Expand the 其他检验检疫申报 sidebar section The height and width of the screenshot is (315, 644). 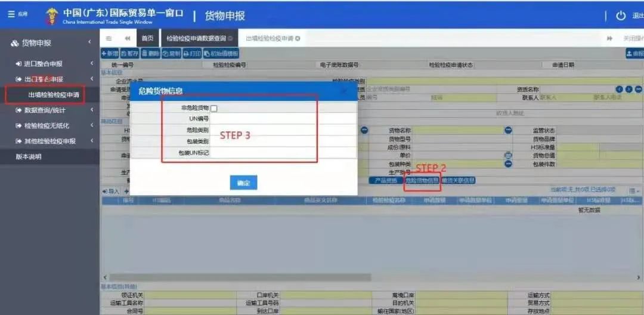pos(49,141)
